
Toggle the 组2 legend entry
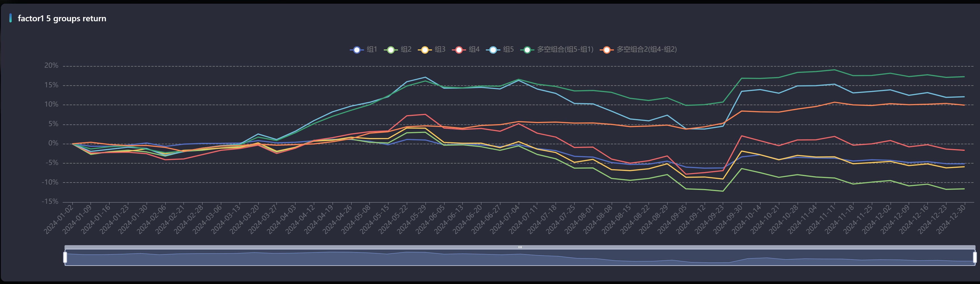tap(398, 50)
